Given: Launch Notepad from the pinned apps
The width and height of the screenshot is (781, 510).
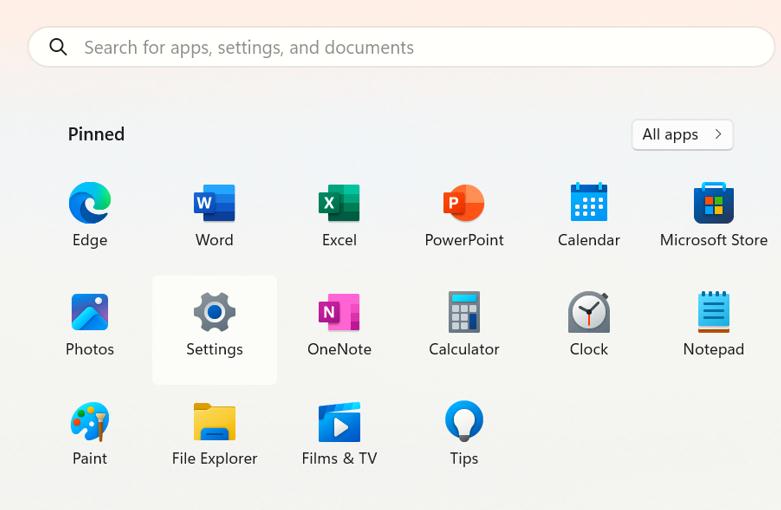Looking at the screenshot, I should pyautogui.click(x=713, y=313).
